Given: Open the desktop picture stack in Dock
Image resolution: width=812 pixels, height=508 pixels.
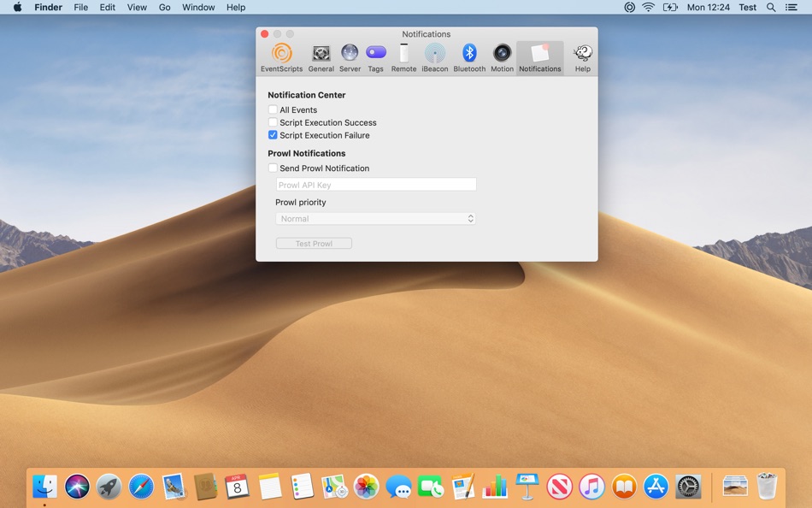Looking at the screenshot, I should click(735, 487).
